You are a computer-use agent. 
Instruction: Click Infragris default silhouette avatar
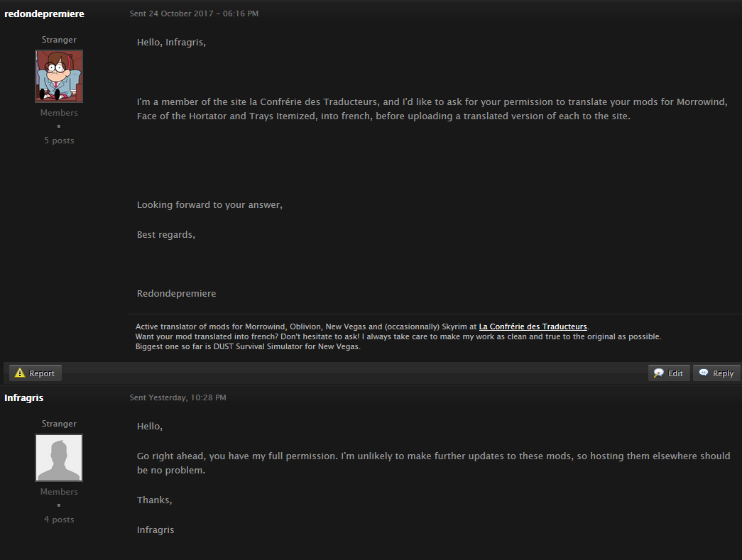[59, 458]
